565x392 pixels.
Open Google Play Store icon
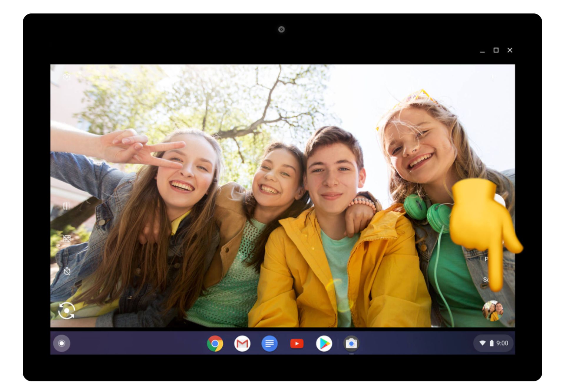click(x=324, y=343)
